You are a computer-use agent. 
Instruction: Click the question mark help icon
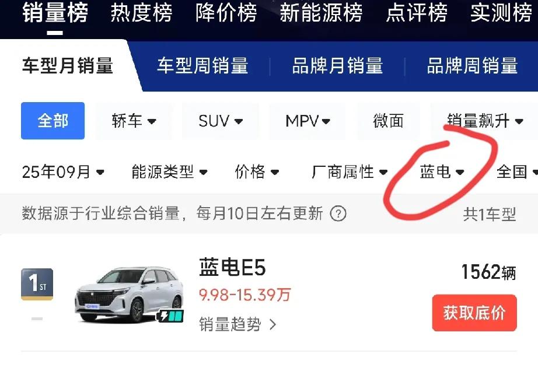coord(338,213)
